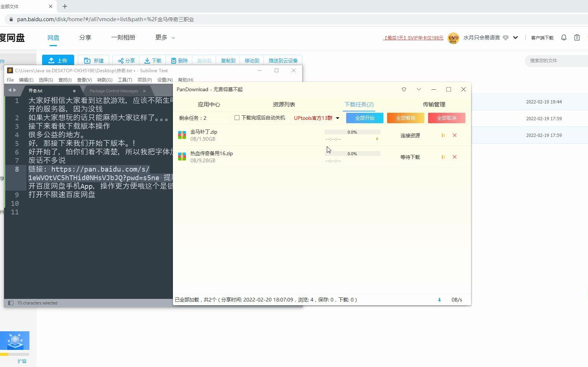This screenshot has width=588, height=367.
Task: Click the 全部取消 button
Action: 447,118
